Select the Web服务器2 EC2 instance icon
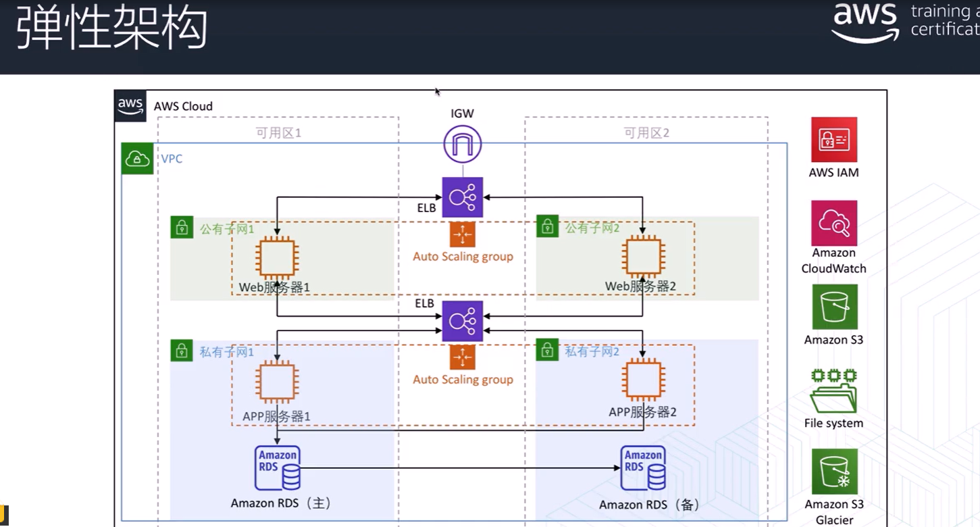This screenshot has height=527, width=980. (642, 257)
